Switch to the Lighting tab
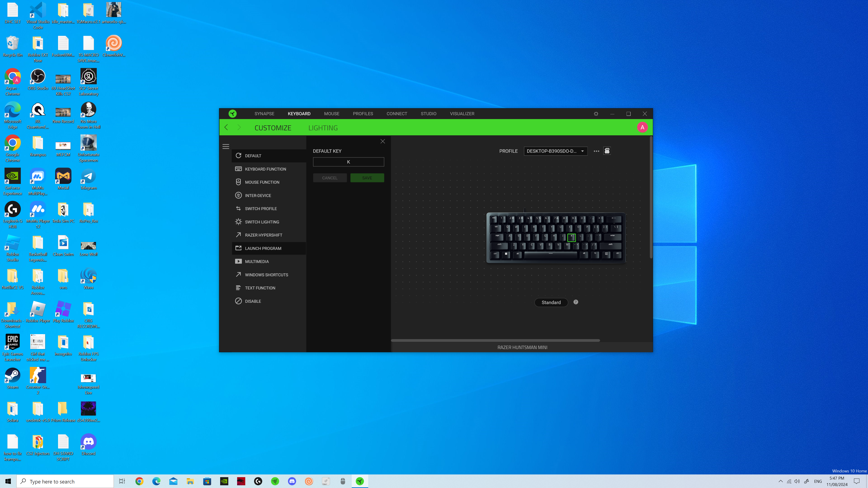868x488 pixels. (323, 128)
